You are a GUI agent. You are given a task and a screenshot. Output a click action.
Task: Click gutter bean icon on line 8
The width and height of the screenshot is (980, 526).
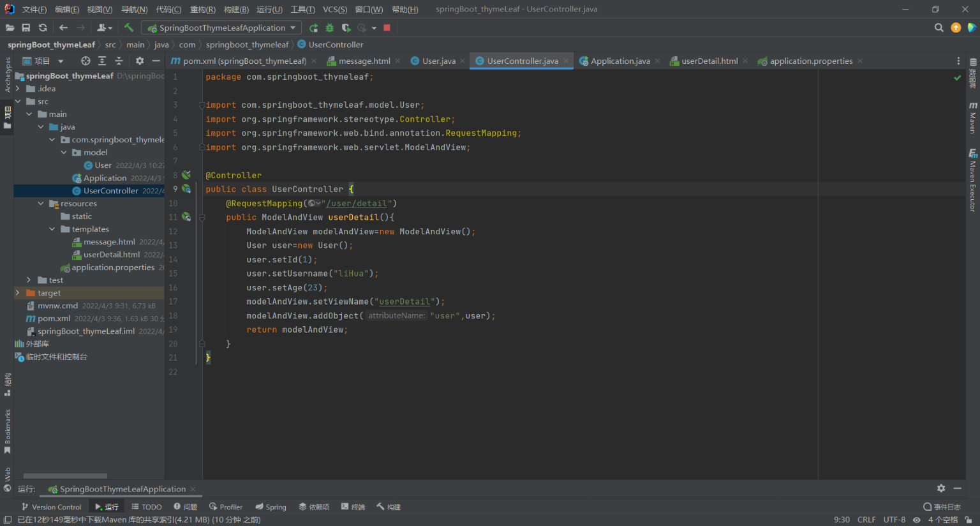click(186, 174)
